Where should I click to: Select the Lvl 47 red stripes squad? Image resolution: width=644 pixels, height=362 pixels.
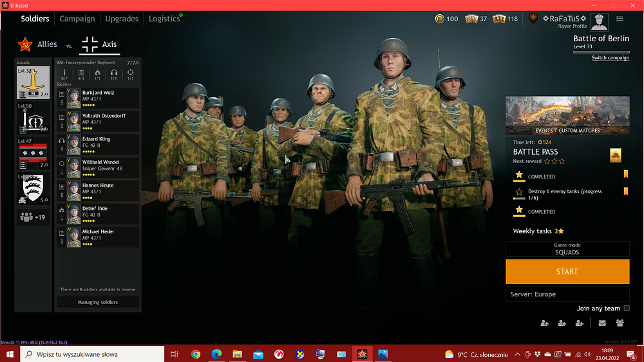(33, 154)
